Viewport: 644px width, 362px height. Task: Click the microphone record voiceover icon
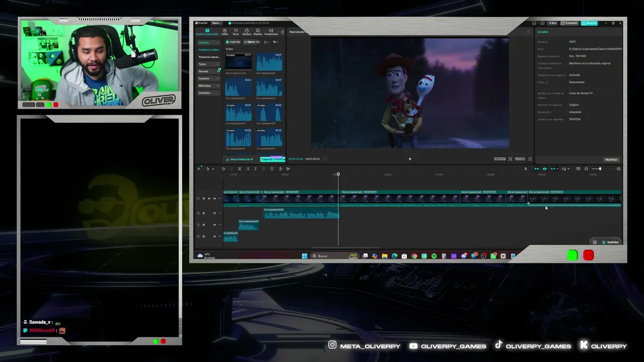tap(526, 169)
